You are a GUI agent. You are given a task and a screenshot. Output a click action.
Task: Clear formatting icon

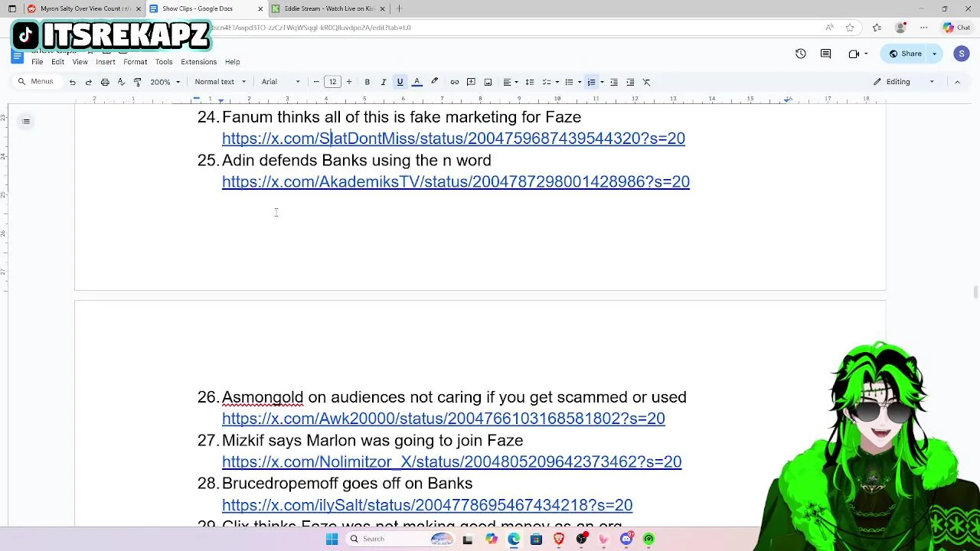[646, 82]
